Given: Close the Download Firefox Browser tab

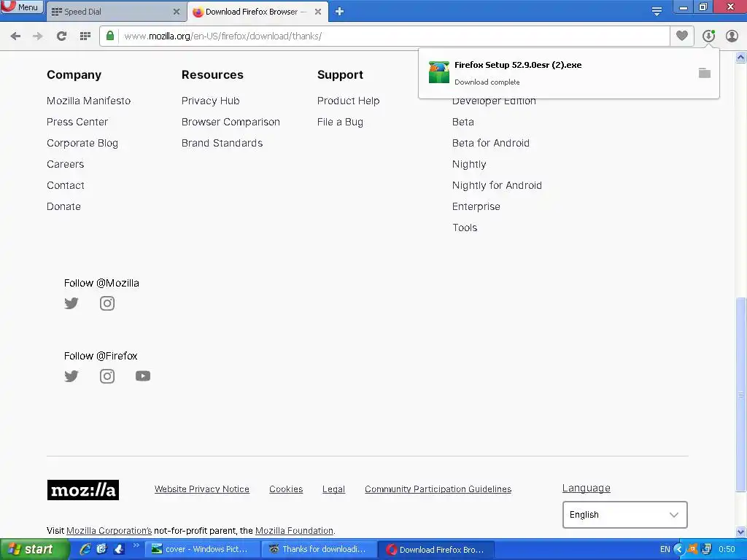Looking at the screenshot, I should coord(318,12).
